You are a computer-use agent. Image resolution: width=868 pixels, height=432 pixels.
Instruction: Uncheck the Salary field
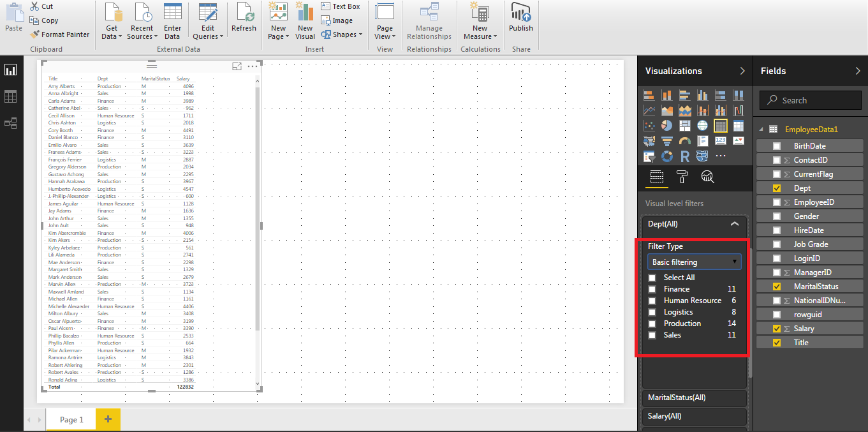tap(776, 329)
